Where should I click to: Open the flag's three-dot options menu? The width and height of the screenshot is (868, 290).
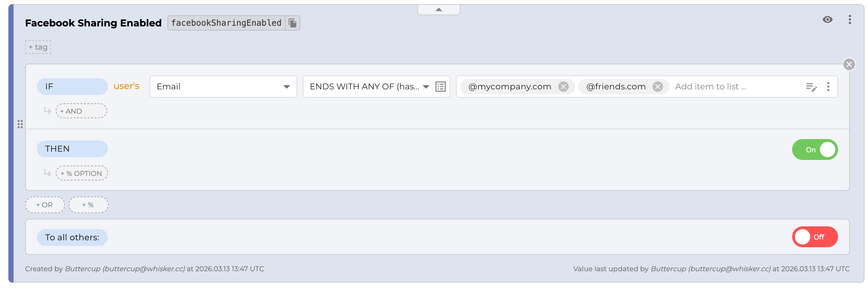point(850,19)
